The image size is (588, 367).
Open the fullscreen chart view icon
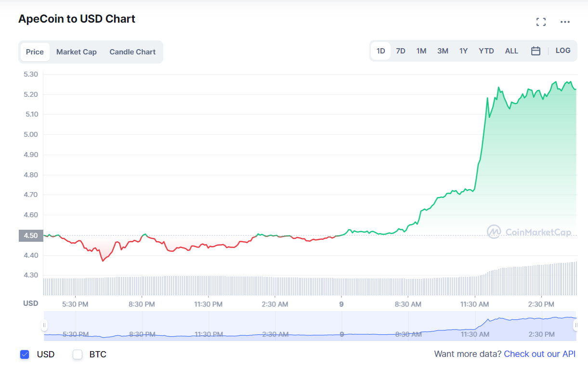pyautogui.click(x=541, y=22)
